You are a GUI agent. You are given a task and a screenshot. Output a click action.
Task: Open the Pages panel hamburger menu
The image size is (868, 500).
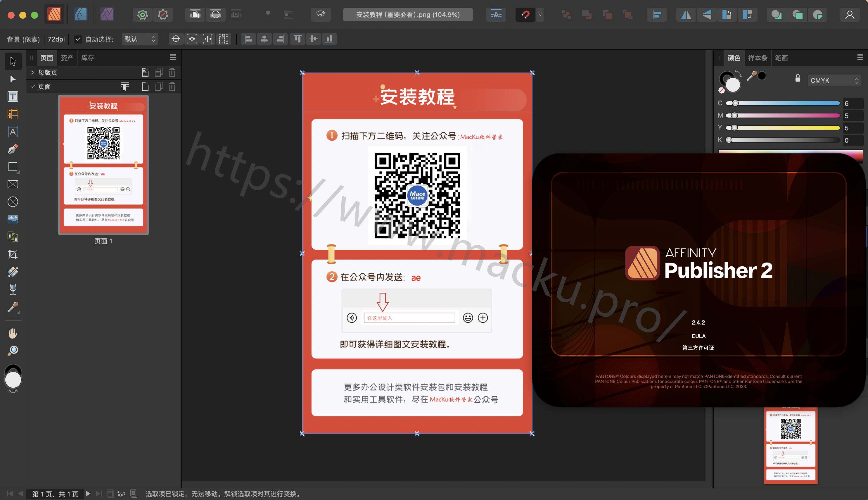(173, 58)
